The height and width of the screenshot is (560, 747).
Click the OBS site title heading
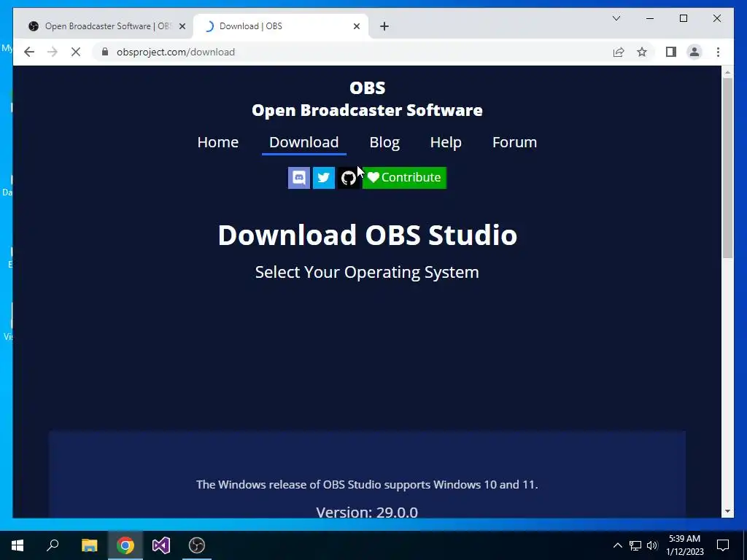[368, 98]
